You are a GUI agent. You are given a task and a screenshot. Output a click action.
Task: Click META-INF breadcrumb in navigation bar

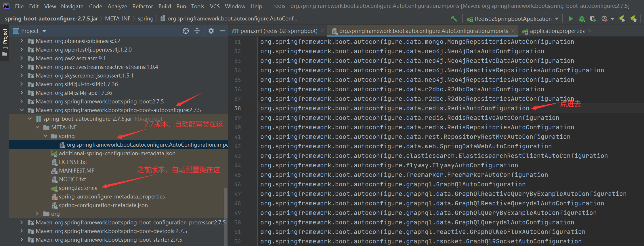point(118,19)
